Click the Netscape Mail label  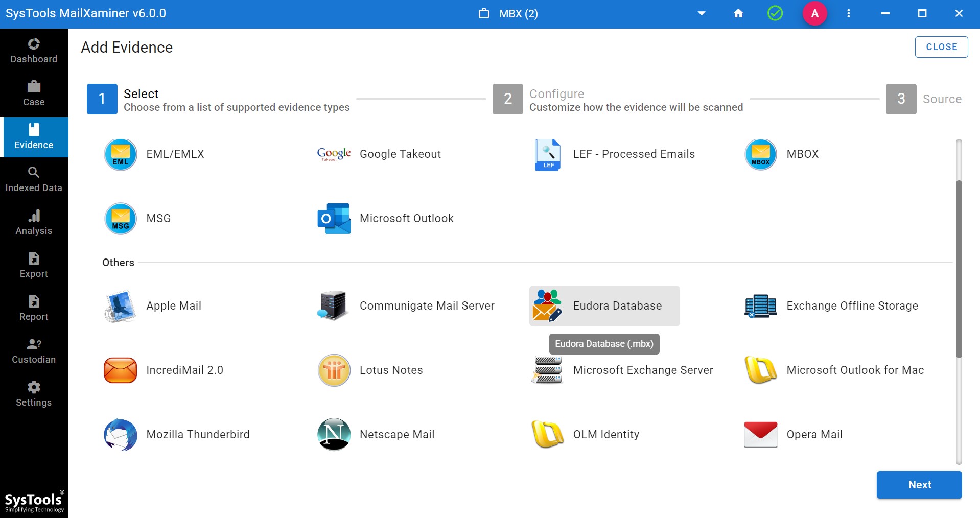click(397, 435)
